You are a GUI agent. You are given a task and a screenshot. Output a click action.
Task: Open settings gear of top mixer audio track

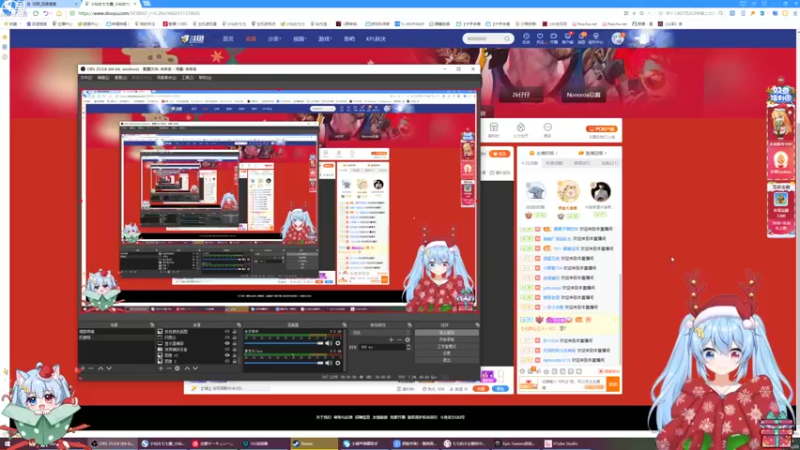pos(338,343)
